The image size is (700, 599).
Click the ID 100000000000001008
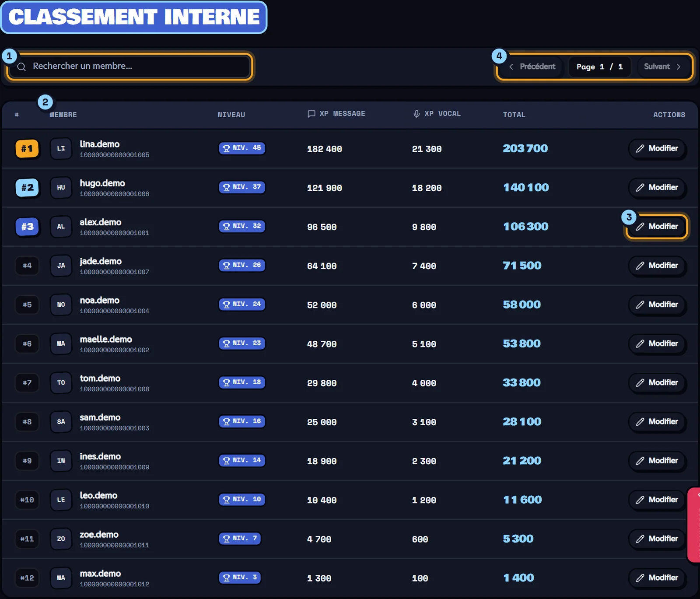(x=115, y=389)
